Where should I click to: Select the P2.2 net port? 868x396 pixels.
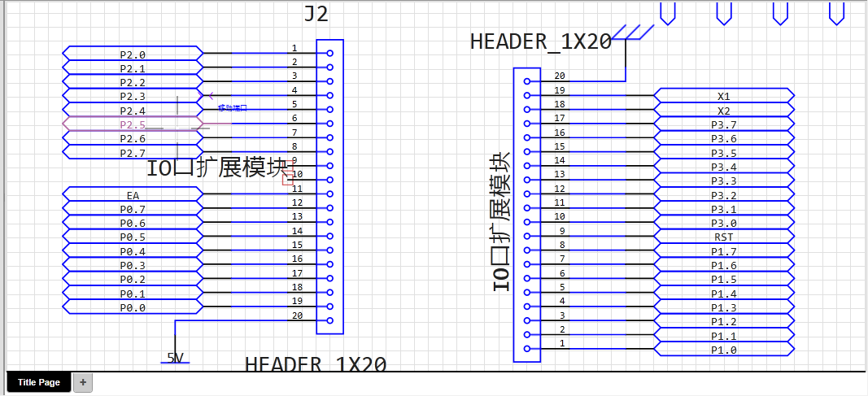(133, 82)
